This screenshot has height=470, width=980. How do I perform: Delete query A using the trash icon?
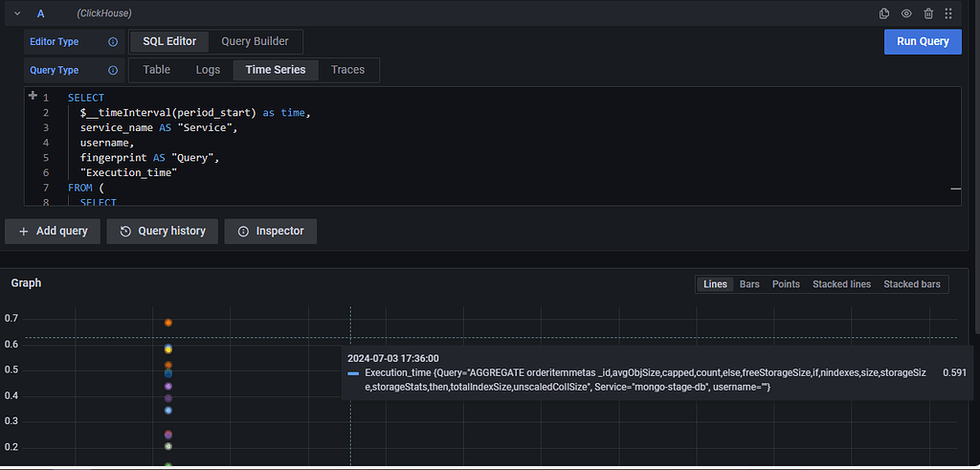click(x=928, y=13)
